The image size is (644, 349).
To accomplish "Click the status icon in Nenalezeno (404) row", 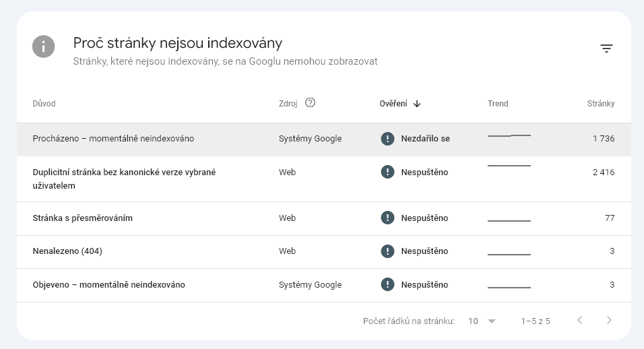I will [387, 251].
